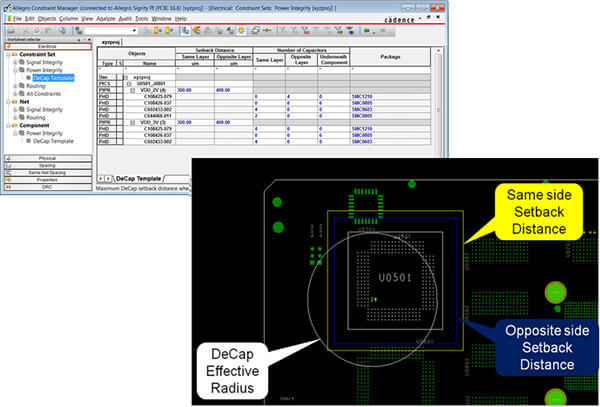This screenshot has width=600, height=407.
Task: Select DeCap Template under Component Power Integrity
Action: click(53, 141)
